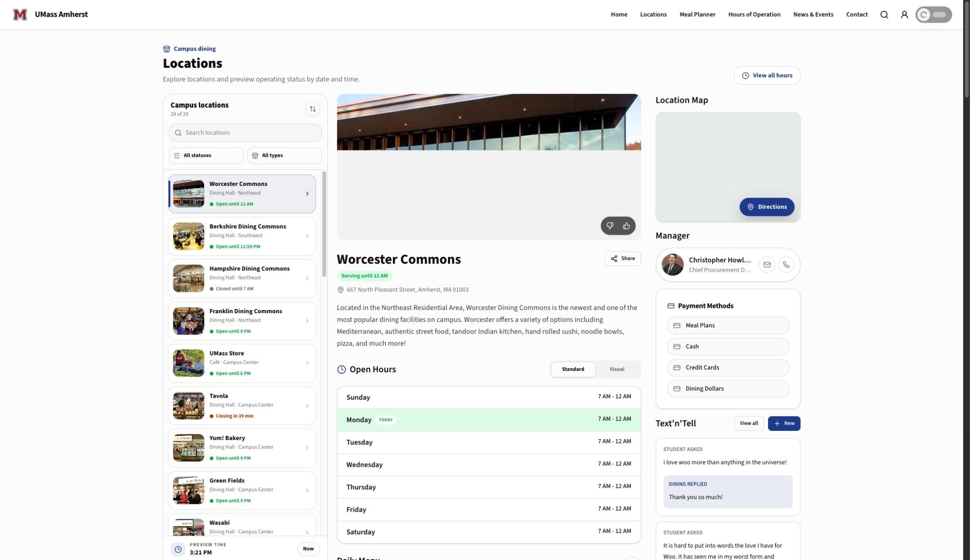Open the site search magnifier icon
The image size is (970, 560).
tap(884, 15)
